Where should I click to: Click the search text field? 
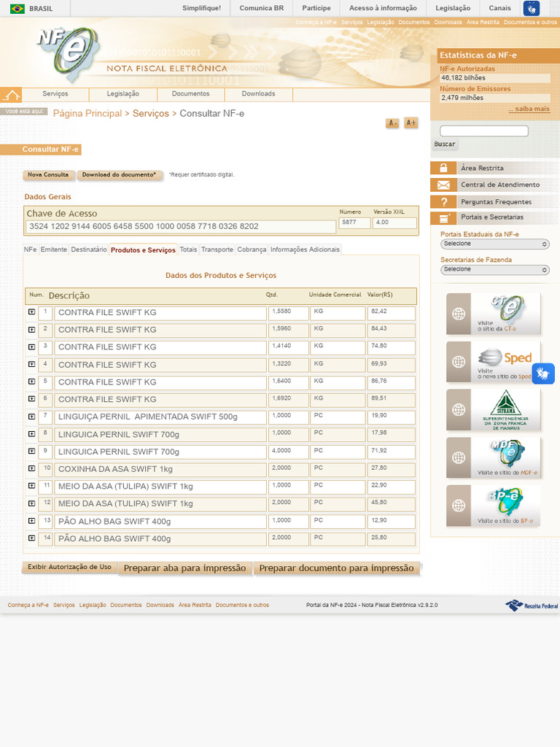[484, 131]
